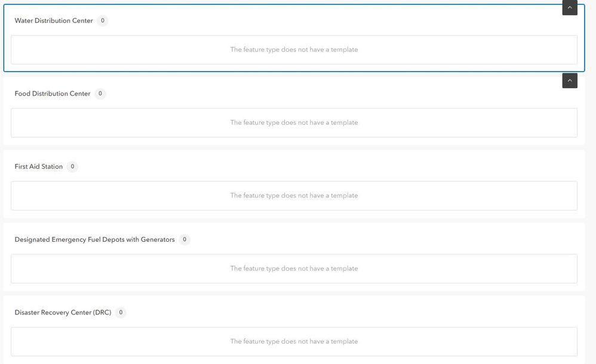The height and width of the screenshot is (364, 596).
Task: Click the no-template message under Food Distribution Center
Action: coord(294,122)
